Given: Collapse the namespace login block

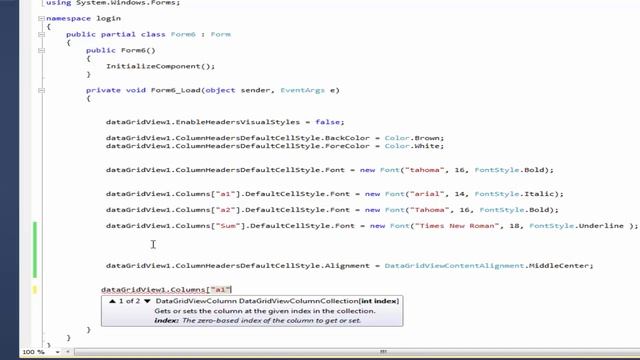Looking at the screenshot, I should tap(41, 18).
